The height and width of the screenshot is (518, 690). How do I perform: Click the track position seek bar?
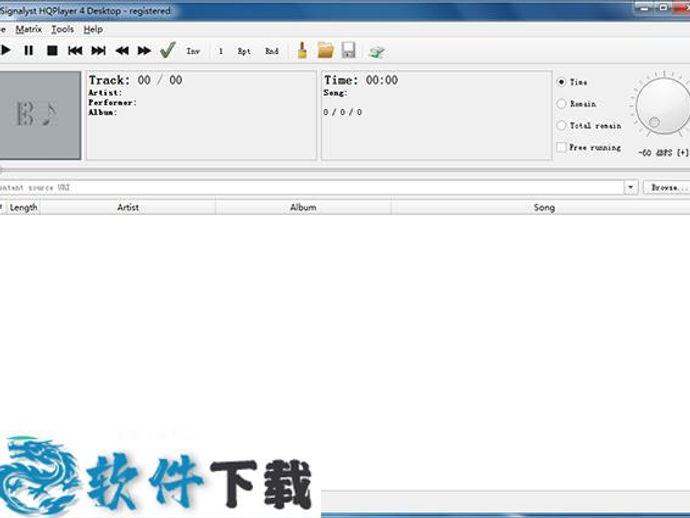pyautogui.click(x=345, y=169)
